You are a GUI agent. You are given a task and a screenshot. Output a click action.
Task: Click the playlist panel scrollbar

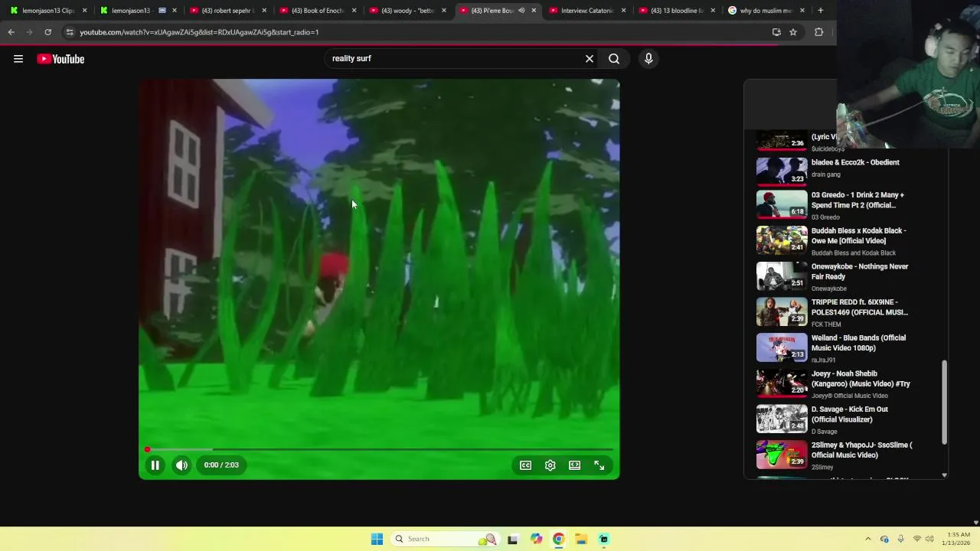(944, 402)
